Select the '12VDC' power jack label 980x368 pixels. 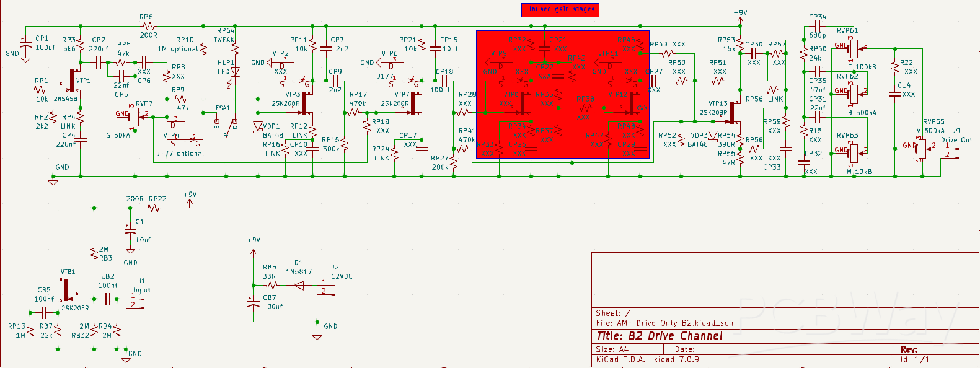point(342,276)
